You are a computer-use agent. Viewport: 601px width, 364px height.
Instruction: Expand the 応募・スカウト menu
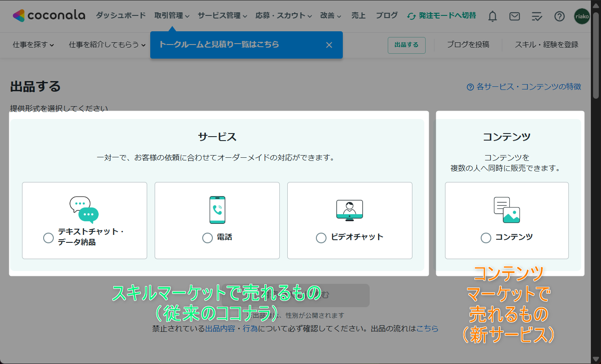point(284,15)
